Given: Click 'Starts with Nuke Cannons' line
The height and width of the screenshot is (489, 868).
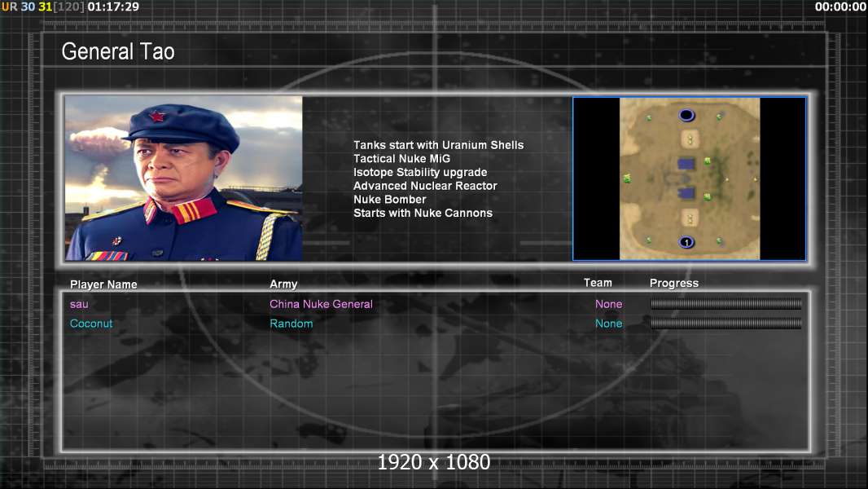Looking at the screenshot, I should (423, 213).
